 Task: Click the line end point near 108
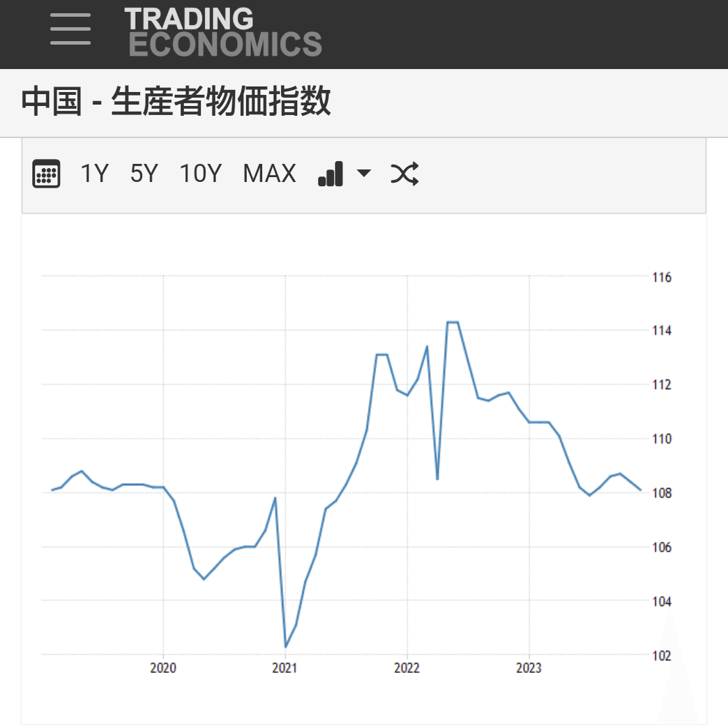[641, 490]
